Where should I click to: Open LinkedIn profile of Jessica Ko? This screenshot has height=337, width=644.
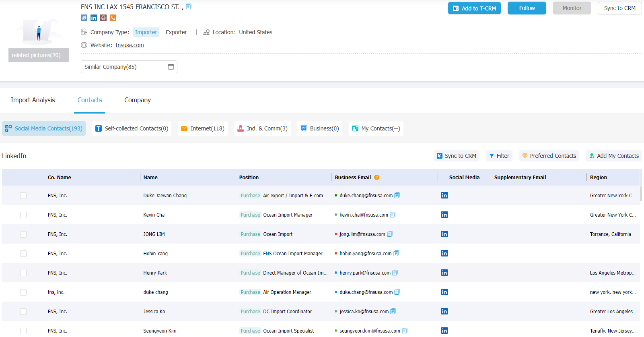tap(444, 311)
